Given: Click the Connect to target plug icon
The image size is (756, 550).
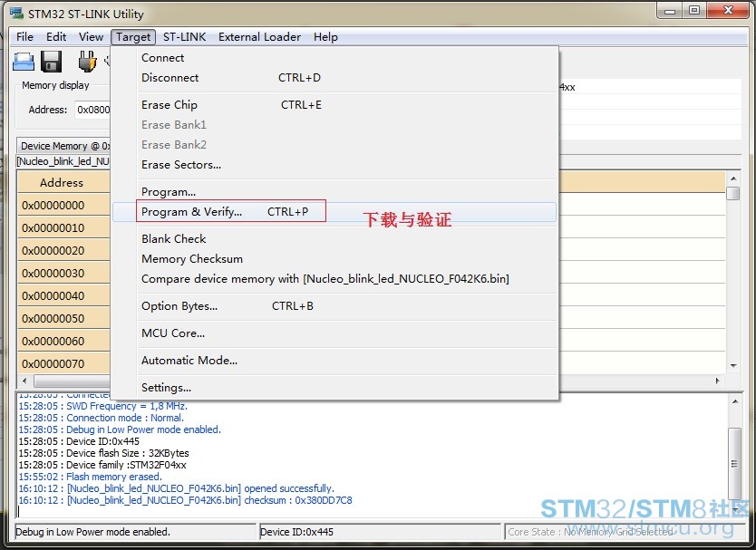Looking at the screenshot, I should [x=87, y=62].
